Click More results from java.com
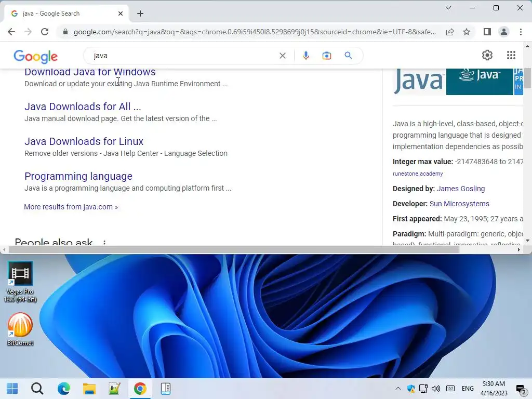The width and height of the screenshot is (532, 399). tap(71, 207)
